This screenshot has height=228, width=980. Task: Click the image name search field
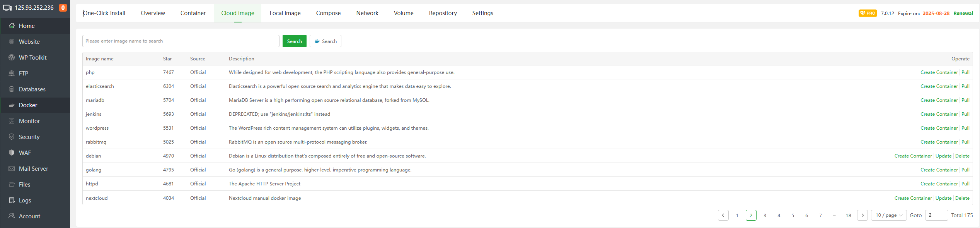[181, 41]
